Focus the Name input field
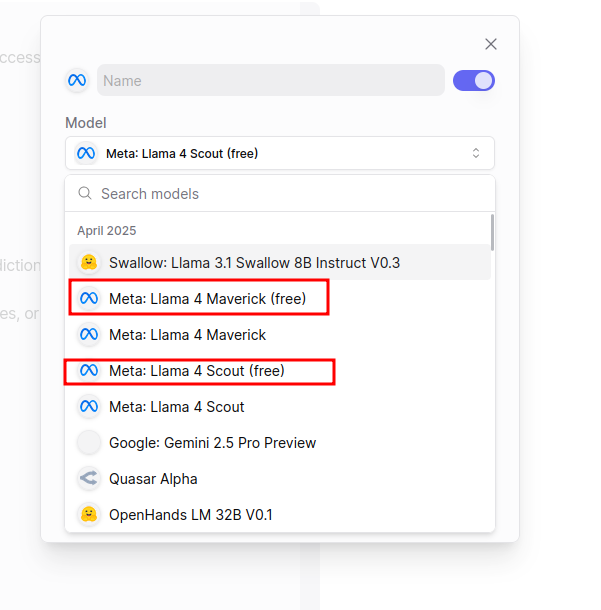The width and height of the screenshot is (601, 610). [271, 81]
